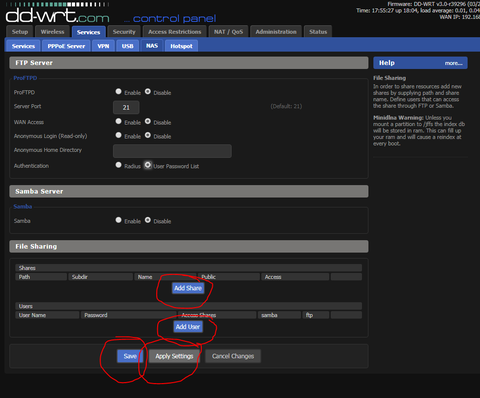Open the Setup main tab
Screen dimensions: 480x398
pyautogui.click(x=20, y=32)
